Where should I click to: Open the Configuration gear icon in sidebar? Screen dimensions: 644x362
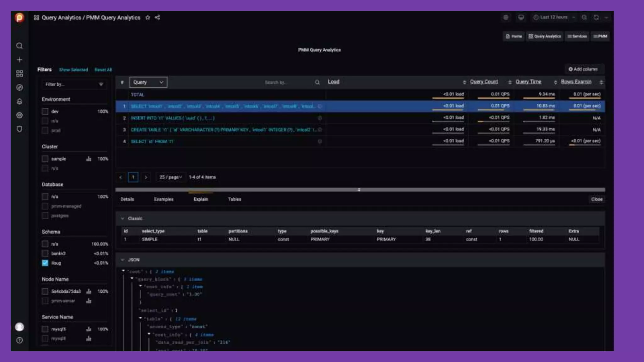coord(19,115)
